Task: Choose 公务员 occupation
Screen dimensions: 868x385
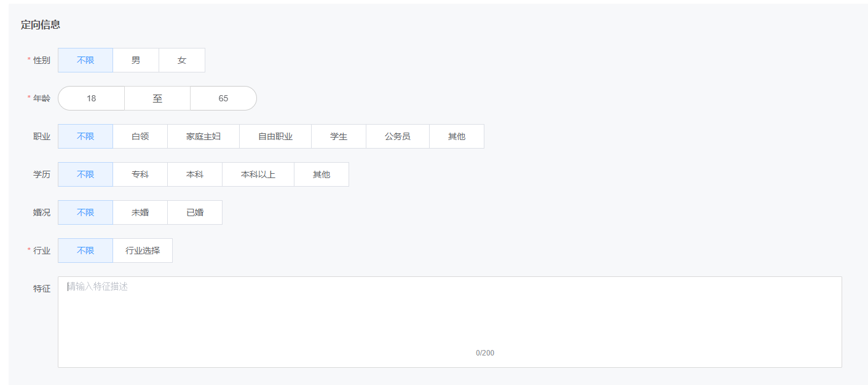Action: [398, 136]
